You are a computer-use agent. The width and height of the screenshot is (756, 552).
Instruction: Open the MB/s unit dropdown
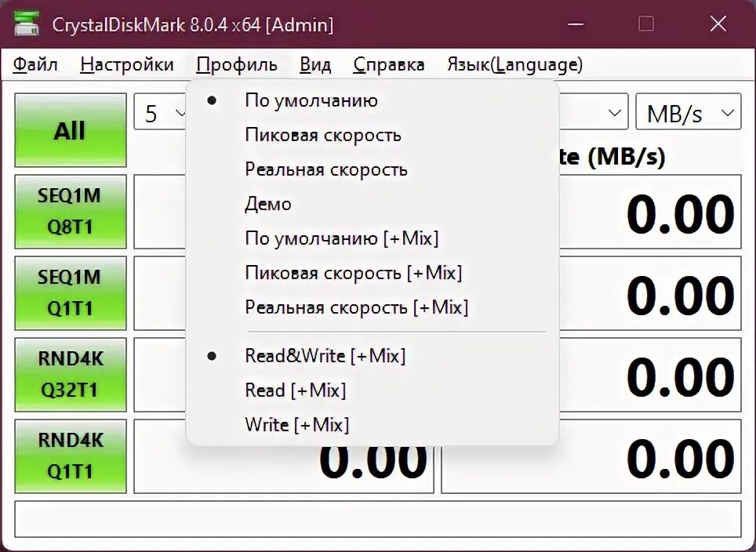click(x=688, y=112)
